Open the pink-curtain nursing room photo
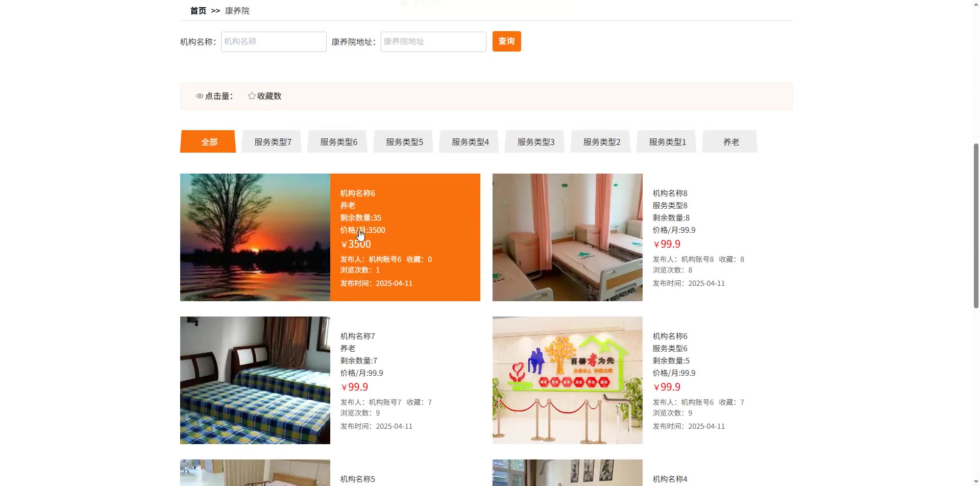Screen dimensions: 980x486 point(568,237)
